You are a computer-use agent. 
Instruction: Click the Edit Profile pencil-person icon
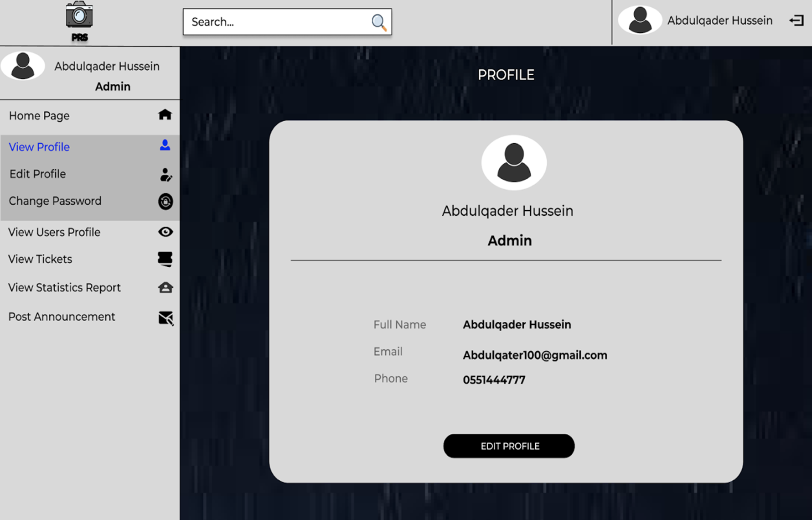point(166,175)
